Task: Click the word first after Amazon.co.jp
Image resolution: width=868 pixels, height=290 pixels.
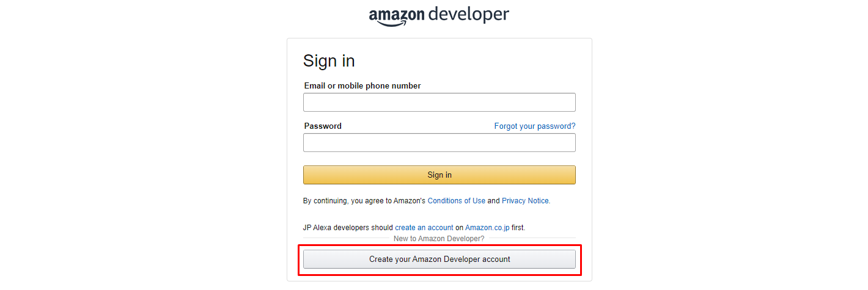Action: coord(518,228)
